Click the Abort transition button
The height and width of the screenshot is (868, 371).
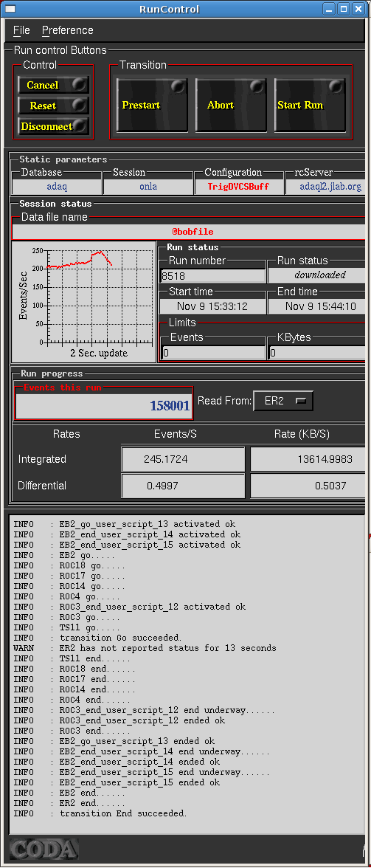(231, 105)
